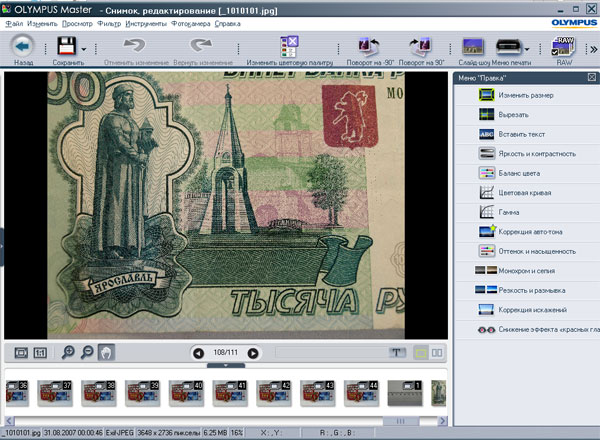Open the Справка menu
The image size is (600, 440).
point(227,24)
